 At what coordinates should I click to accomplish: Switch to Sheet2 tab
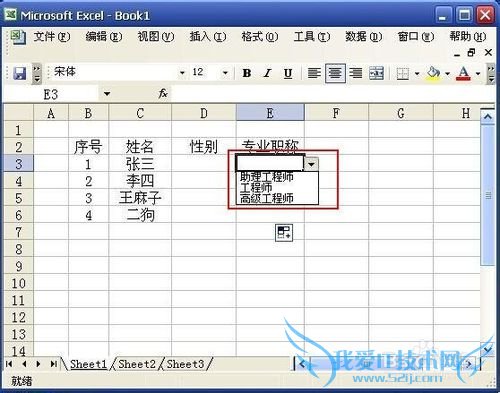[x=137, y=364]
